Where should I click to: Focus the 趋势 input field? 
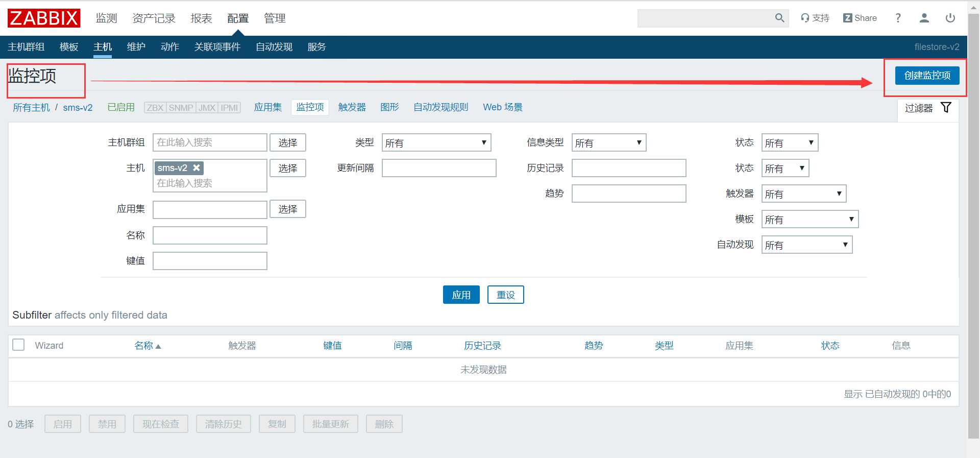(x=629, y=194)
